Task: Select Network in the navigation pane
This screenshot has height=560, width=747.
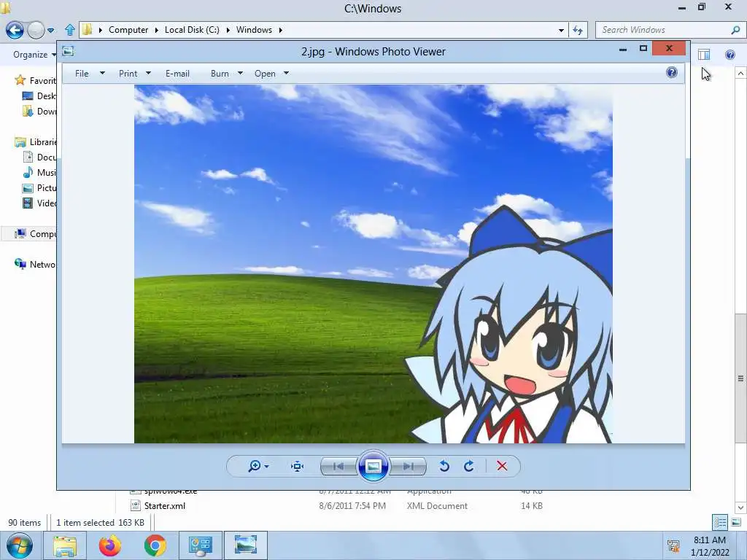Action: (x=35, y=264)
